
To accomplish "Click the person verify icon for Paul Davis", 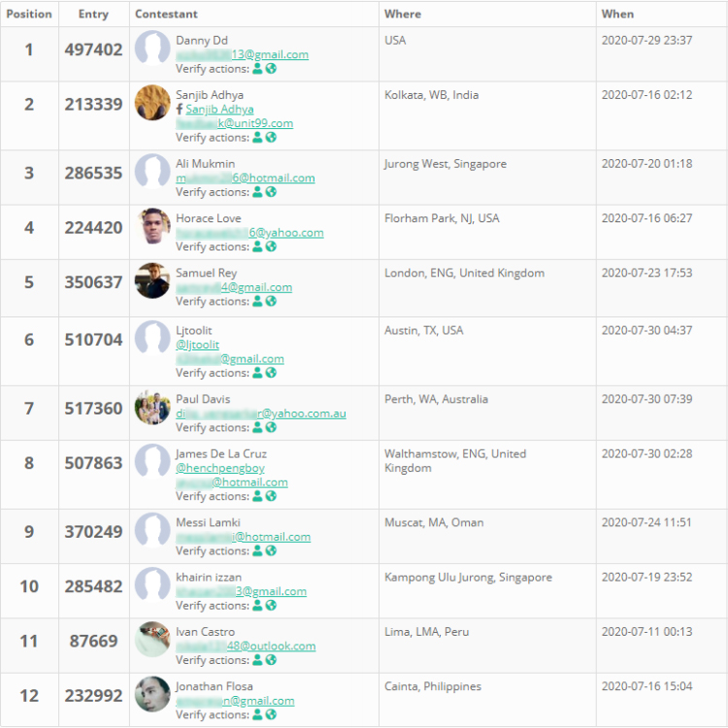I will point(257,427).
